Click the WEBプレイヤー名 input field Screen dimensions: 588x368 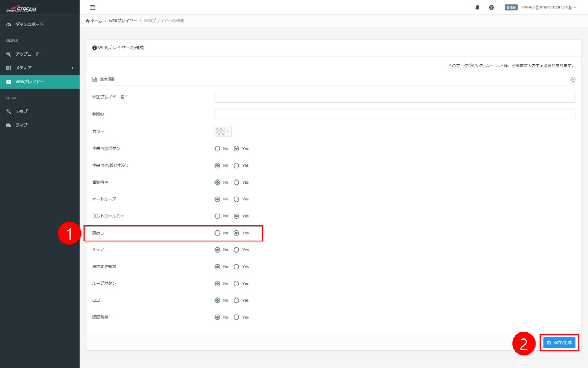pos(394,97)
